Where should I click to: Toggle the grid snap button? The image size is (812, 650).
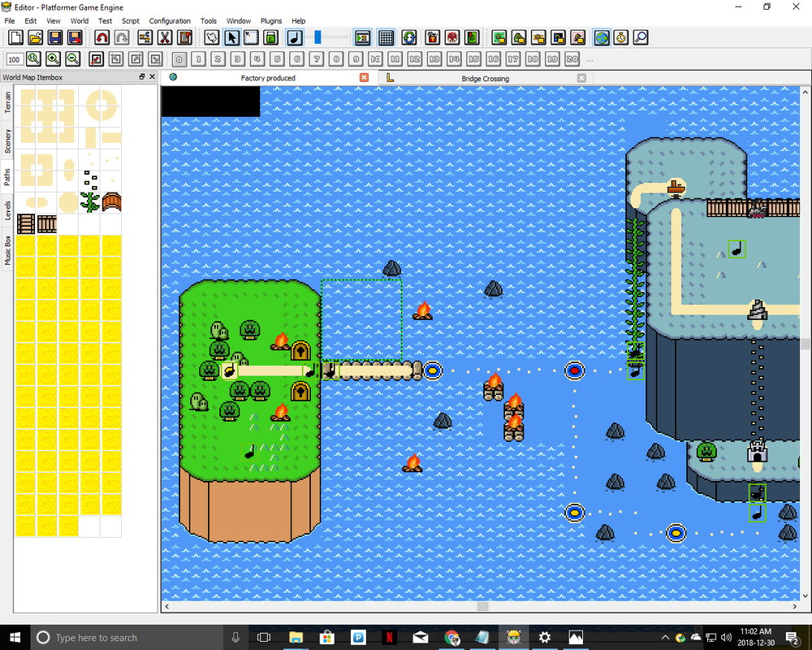[x=386, y=37]
